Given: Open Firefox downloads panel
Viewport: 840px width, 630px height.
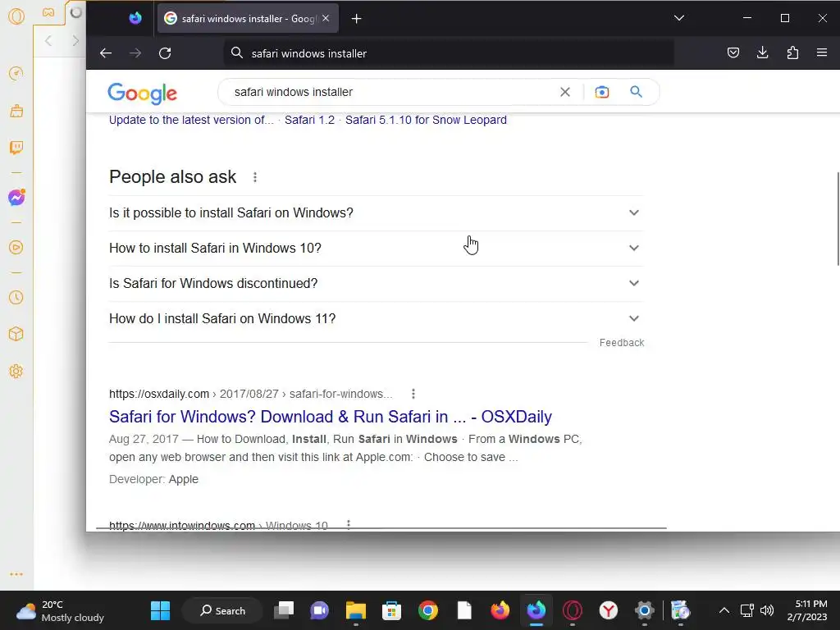Looking at the screenshot, I should click(x=762, y=52).
